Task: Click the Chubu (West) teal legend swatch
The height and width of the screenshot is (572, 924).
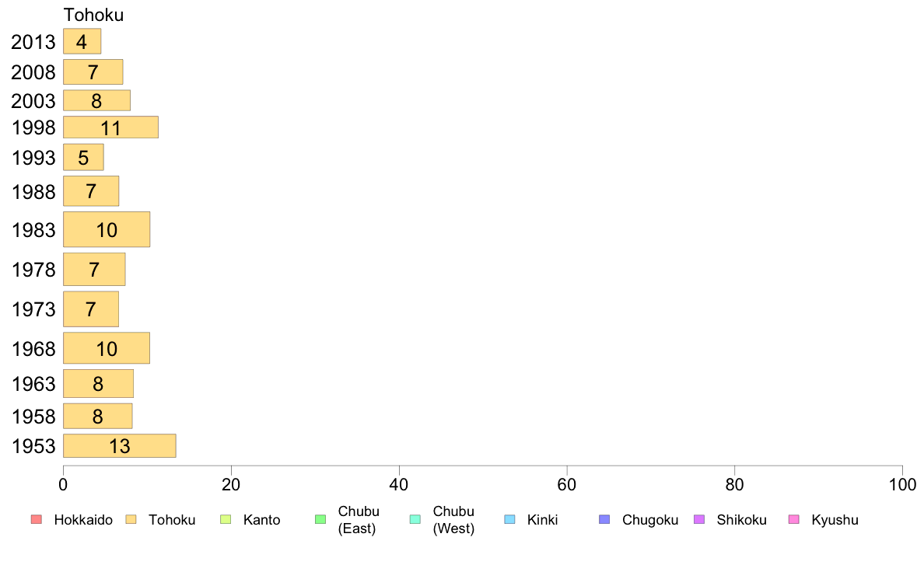Action: pos(415,520)
